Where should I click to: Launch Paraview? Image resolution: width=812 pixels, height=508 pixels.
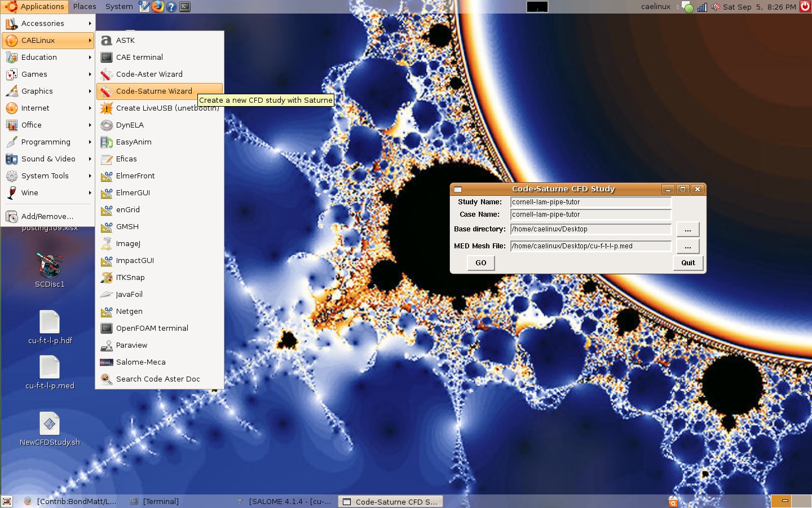tap(160, 345)
